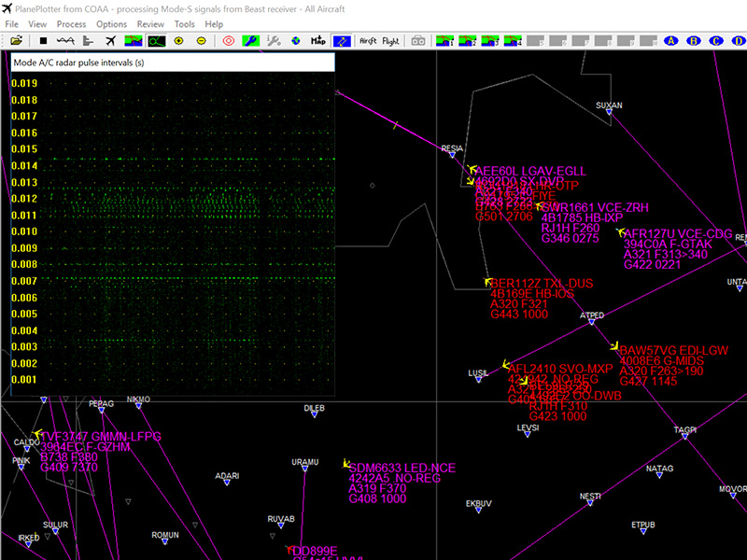Click the blue A button
Image resolution: width=747 pixels, height=560 pixels.
tap(670, 41)
